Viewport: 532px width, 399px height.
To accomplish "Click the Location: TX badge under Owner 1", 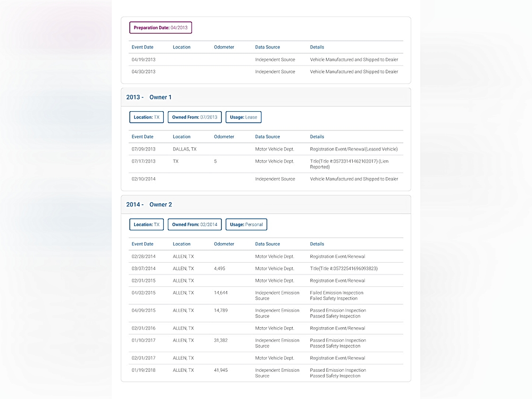I will tap(146, 117).
